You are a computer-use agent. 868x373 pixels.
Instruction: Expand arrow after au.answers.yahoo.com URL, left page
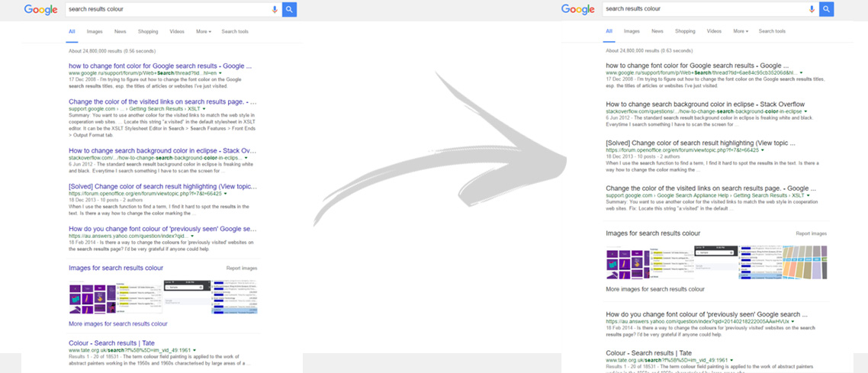(194, 236)
